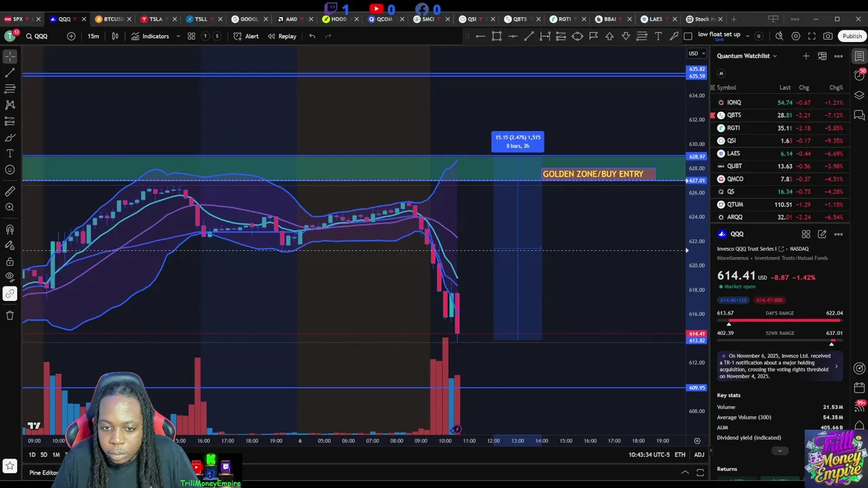This screenshot has width=868, height=488.
Task: Open quick search in top right toolbar
Action: point(779,36)
